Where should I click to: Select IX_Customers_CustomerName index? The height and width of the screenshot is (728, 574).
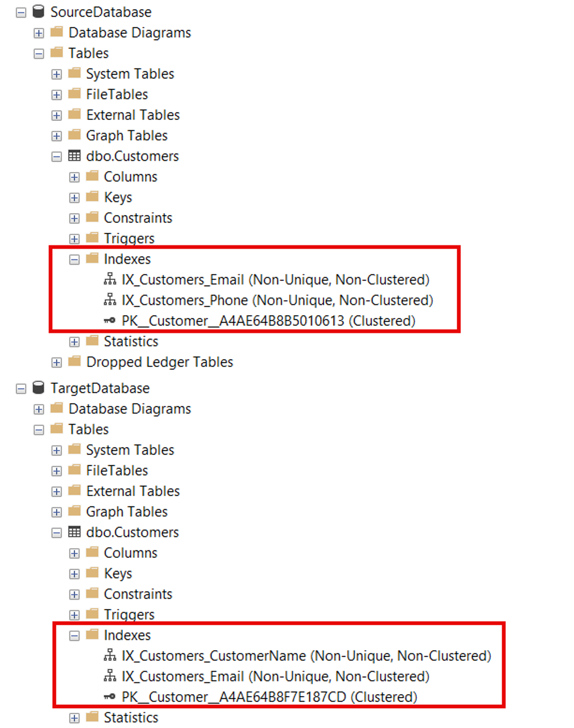(306, 656)
